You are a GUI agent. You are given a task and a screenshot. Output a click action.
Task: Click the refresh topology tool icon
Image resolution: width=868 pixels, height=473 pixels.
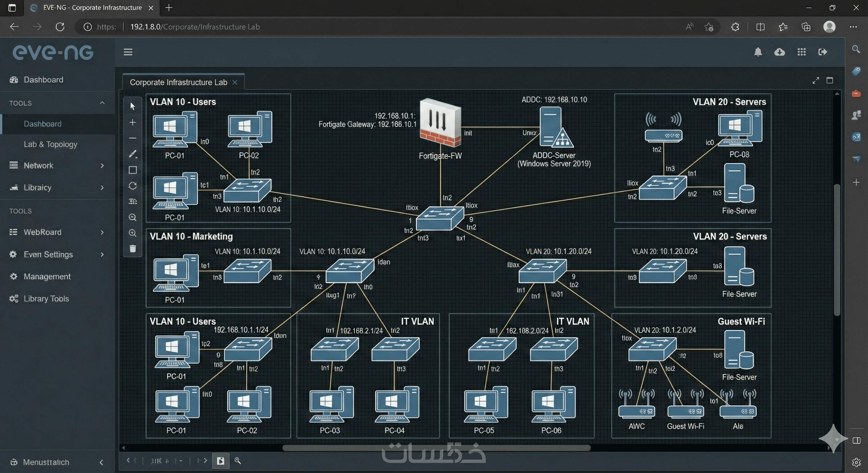coord(133,186)
